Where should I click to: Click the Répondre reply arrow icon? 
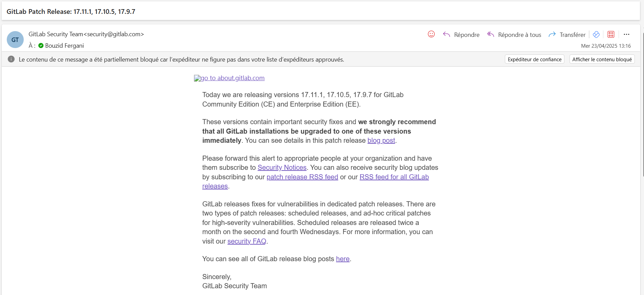pos(447,35)
